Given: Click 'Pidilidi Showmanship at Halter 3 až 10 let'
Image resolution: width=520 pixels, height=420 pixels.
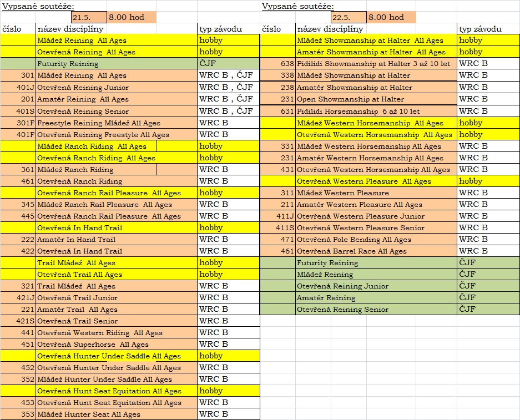Looking at the screenshot, I should pos(376,63).
